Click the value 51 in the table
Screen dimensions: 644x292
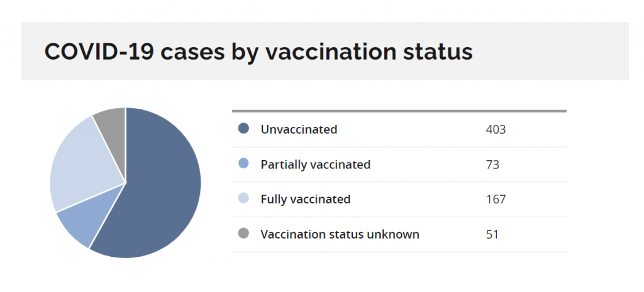tap(492, 235)
